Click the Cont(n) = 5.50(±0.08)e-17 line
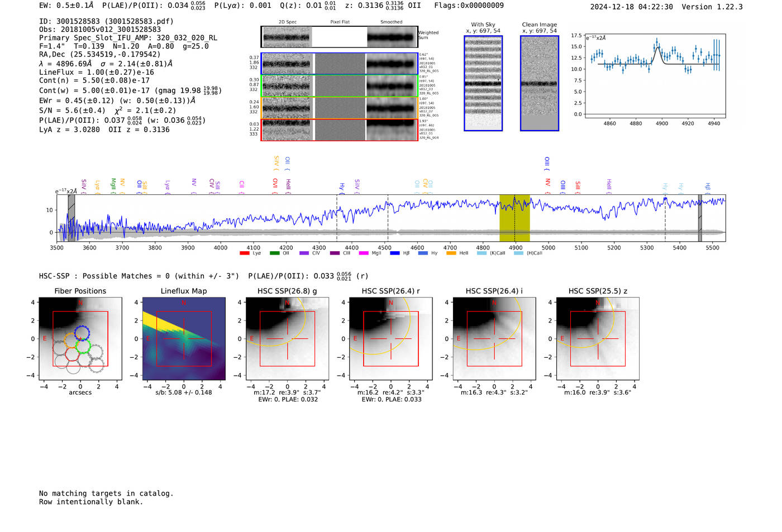This screenshot has width=782, height=532. coord(94,81)
